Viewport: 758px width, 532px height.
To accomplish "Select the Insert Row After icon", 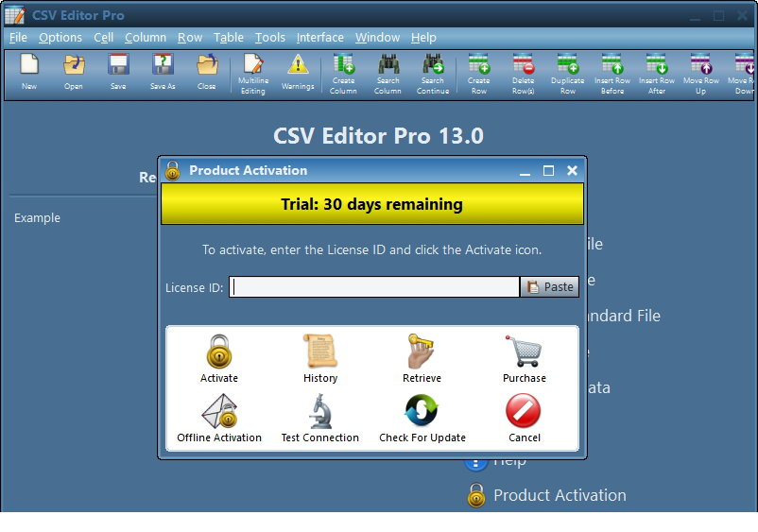I will 657,74.
